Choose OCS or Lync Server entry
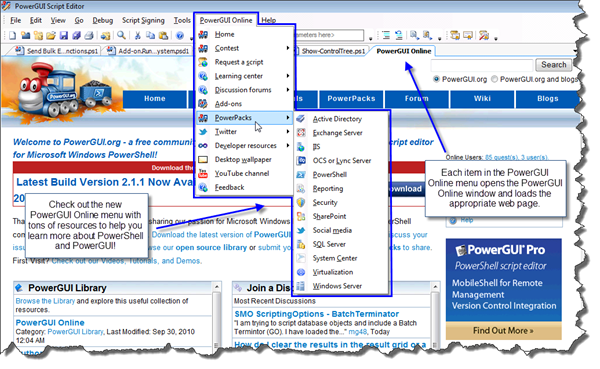The image size is (600, 369). [342, 161]
